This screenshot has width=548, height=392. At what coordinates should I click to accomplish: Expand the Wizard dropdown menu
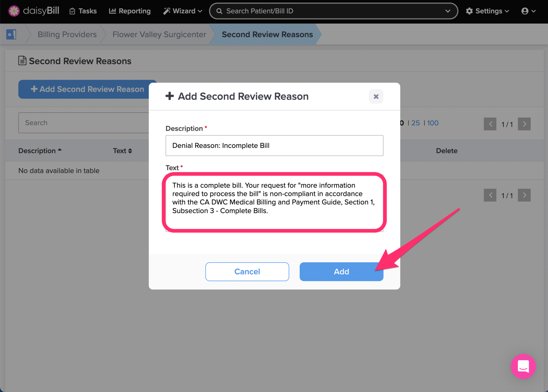coord(183,11)
